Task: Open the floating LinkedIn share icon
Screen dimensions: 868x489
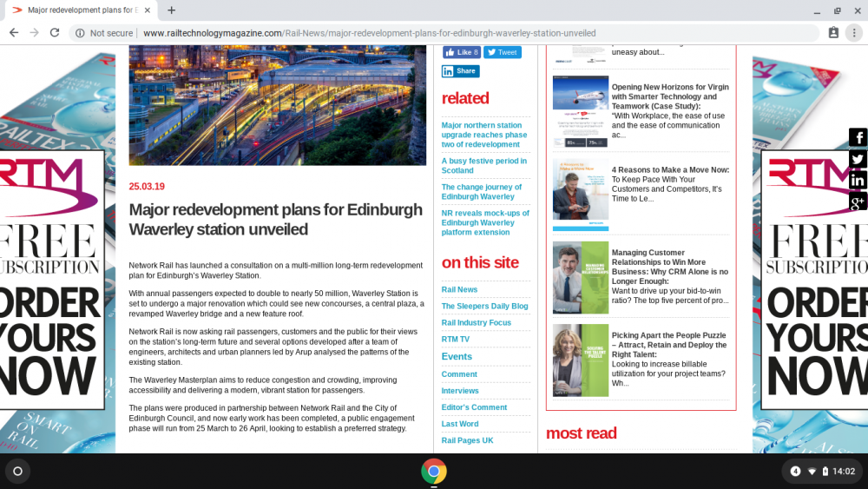Action: pos(858,180)
